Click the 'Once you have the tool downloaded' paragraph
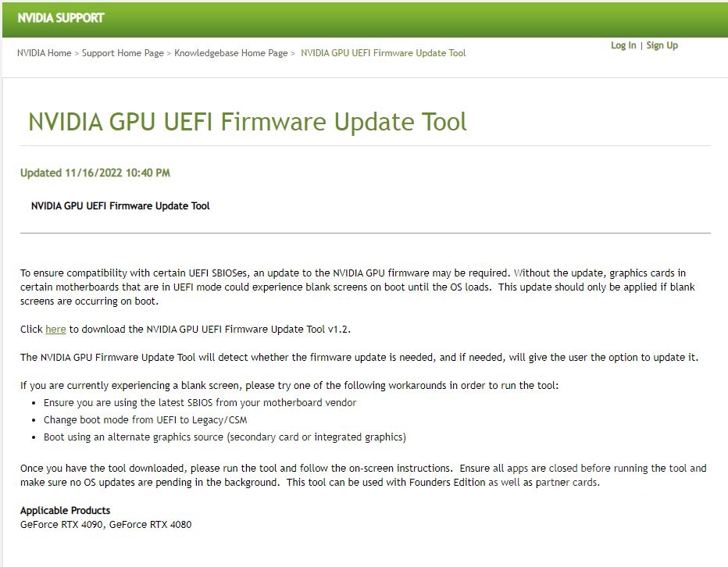Image resolution: width=728 pixels, height=567 pixels. point(363,475)
